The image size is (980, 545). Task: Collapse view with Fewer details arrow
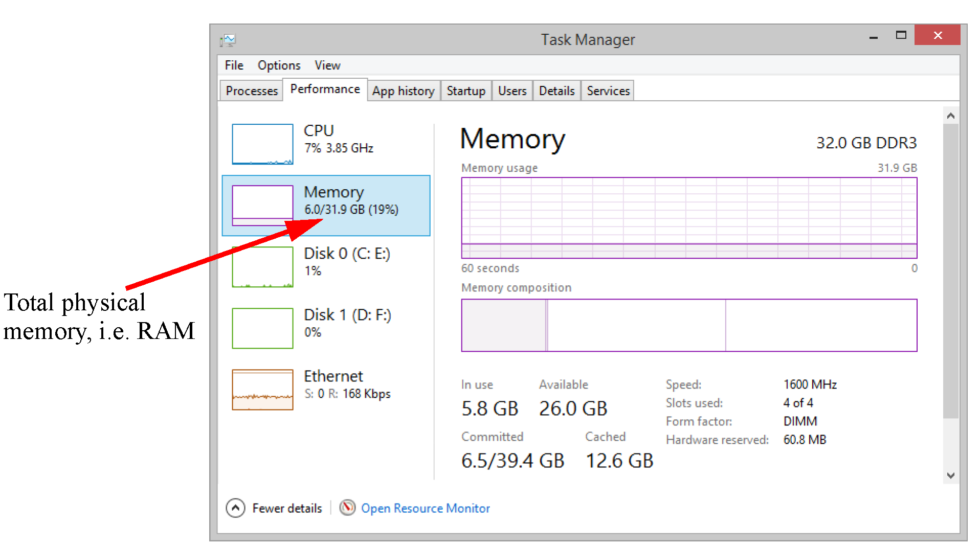point(235,508)
